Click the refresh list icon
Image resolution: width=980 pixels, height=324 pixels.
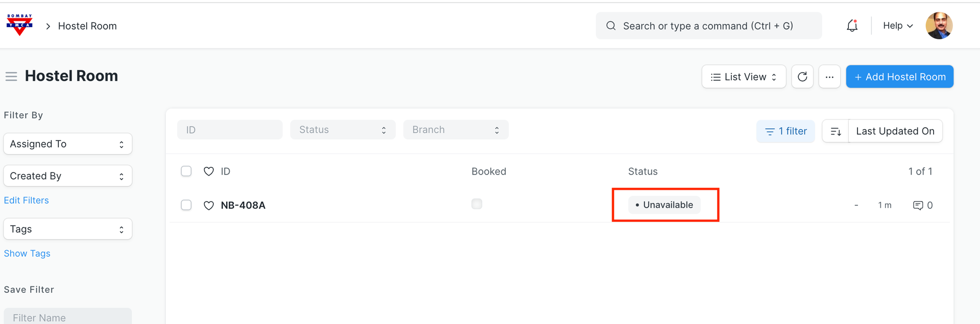[802, 77]
